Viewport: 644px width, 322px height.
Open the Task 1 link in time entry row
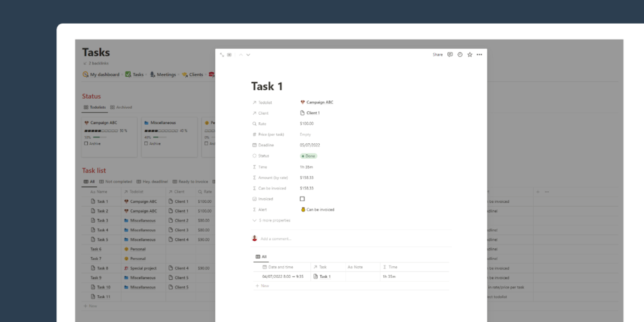322,277
